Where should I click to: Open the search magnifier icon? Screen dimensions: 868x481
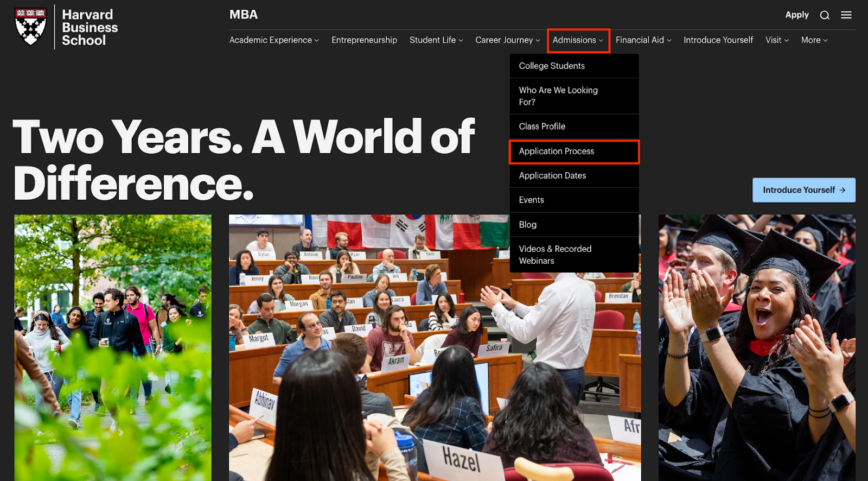pyautogui.click(x=825, y=15)
